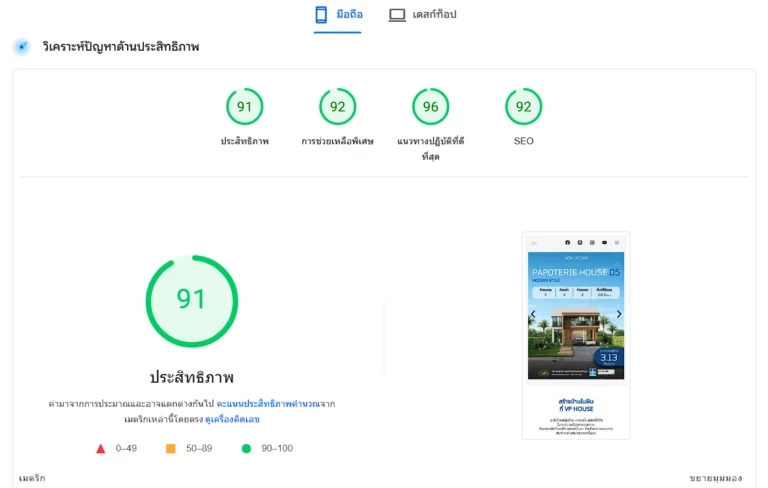Switch to the เดสก์ท็อป (desktop) tab
This screenshot has width=768, height=488.
click(x=422, y=15)
